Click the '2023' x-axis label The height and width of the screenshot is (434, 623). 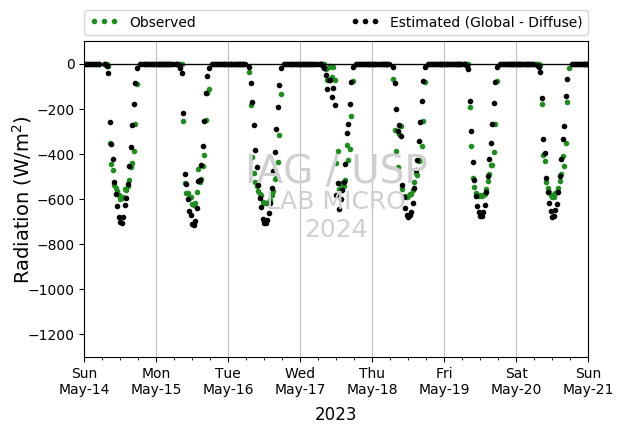tap(336, 414)
